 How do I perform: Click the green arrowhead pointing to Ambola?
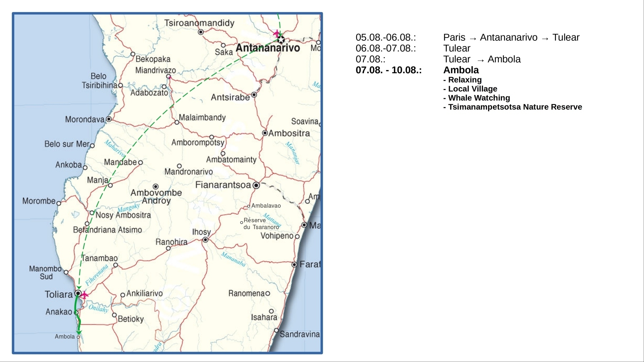(79, 332)
